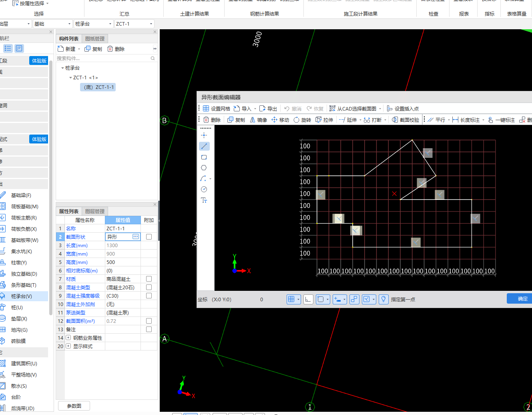Click the 拉伸 stretch tool
This screenshot has width=532, height=415.
click(x=324, y=120)
